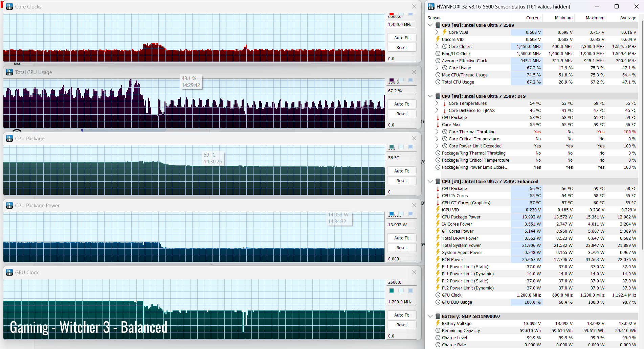The height and width of the screenshot is (349, 644).
Task: Click the icon next to Max CPU/Thread Usage
Action: (x=438, y=75)
